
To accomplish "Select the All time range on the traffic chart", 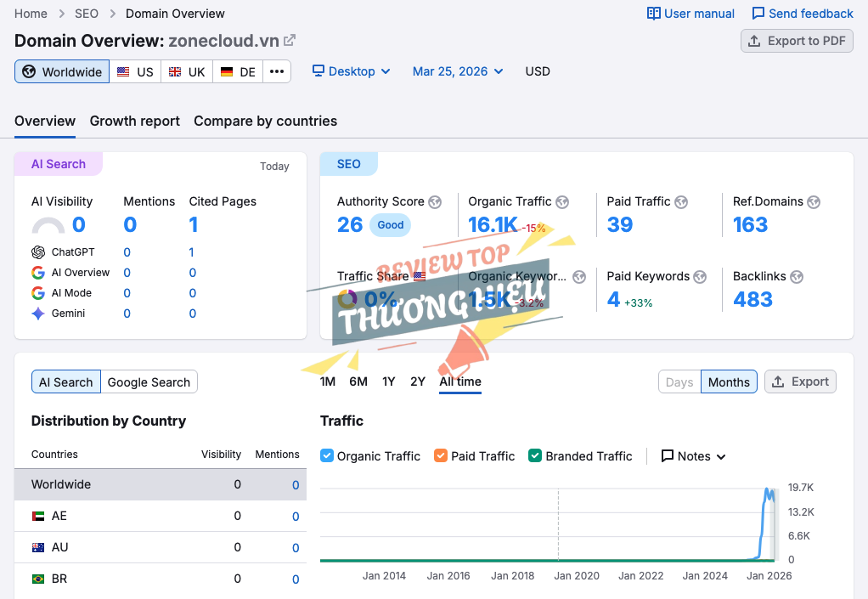I will coord(459,381).
